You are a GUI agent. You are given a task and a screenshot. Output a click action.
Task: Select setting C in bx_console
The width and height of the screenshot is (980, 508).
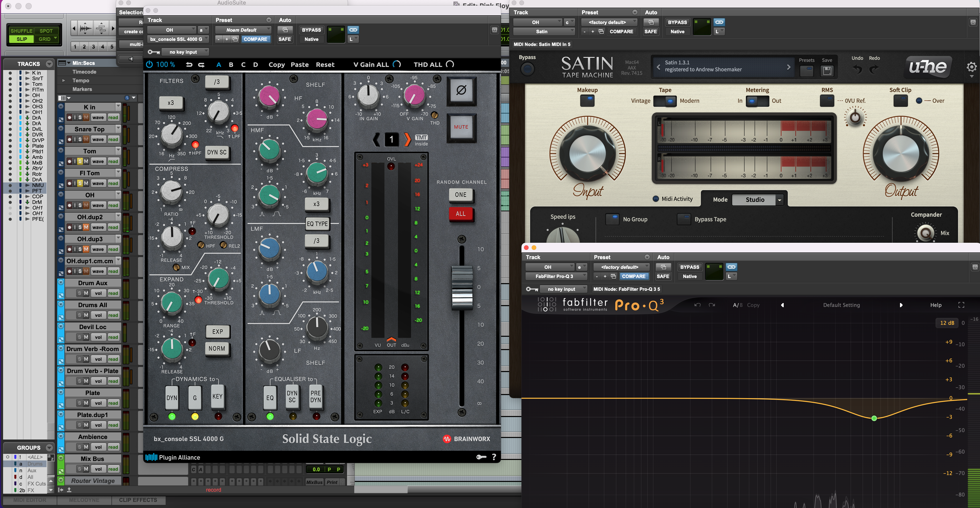pos(244,65)
